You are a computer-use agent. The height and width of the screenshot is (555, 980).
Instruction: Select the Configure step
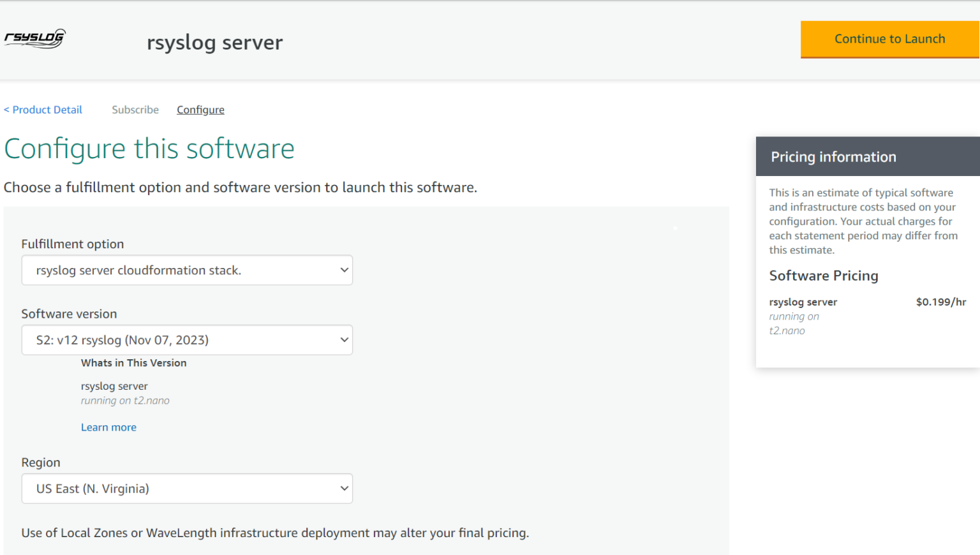(x=200, y=109)
